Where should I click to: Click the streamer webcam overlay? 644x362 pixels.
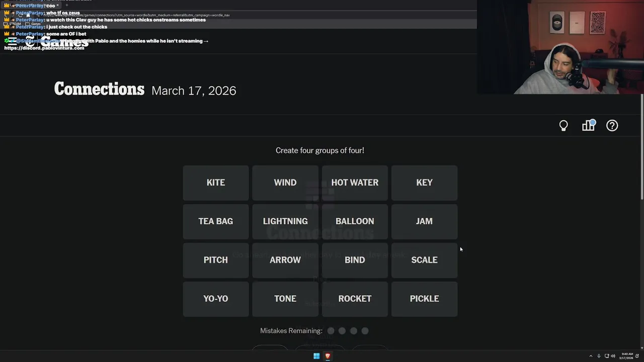[560, 47]
